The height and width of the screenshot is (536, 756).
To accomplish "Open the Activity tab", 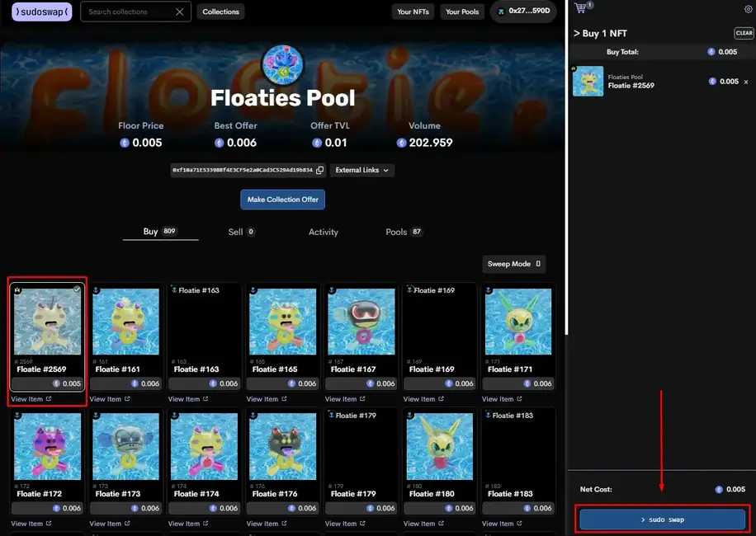I will coord(323,232).
